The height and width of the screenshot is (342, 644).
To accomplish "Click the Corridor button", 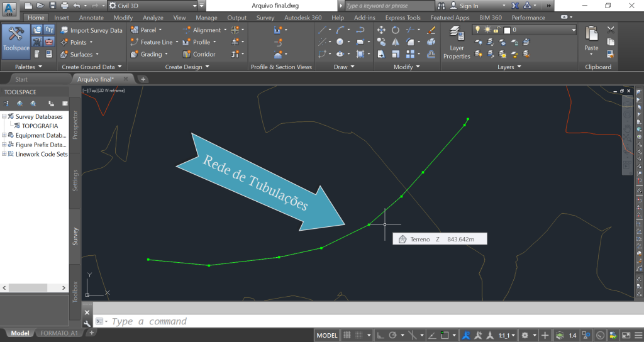I will (x=199, y=54).
